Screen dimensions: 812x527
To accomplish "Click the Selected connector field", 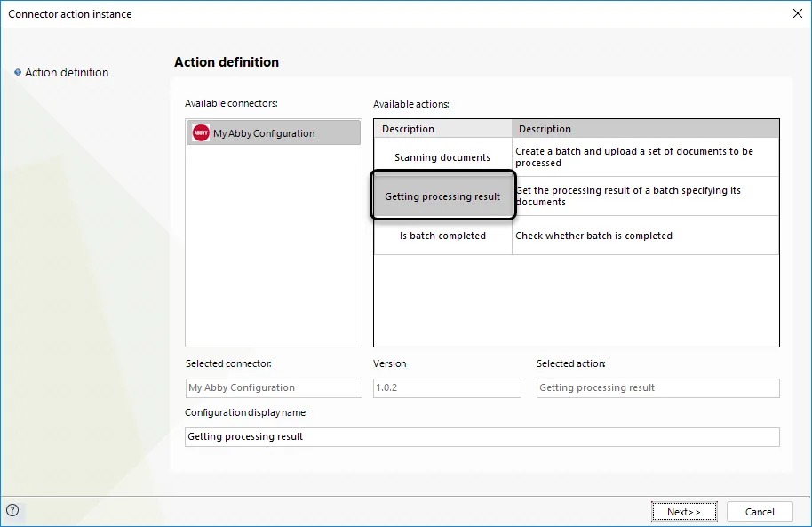I will coord(274,388).
